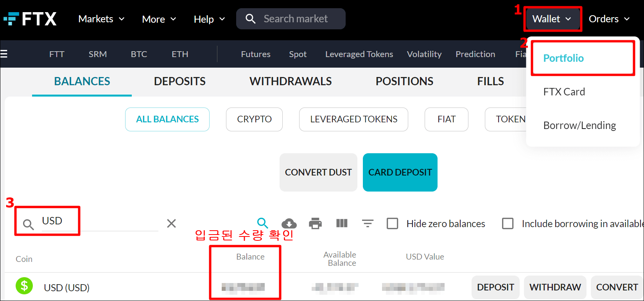Toggle Hide zero balances checkbox
This screenshot has width=644, height=301.
click(392, 224)
